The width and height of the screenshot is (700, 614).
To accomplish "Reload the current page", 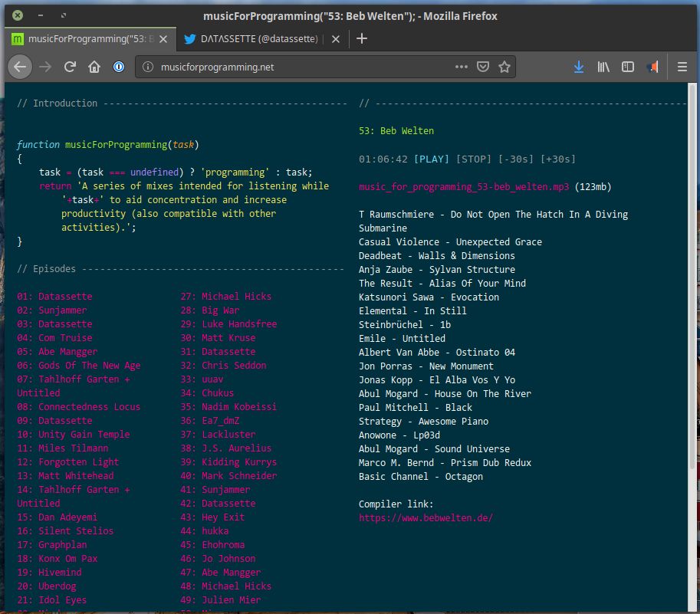I will 70,67.
